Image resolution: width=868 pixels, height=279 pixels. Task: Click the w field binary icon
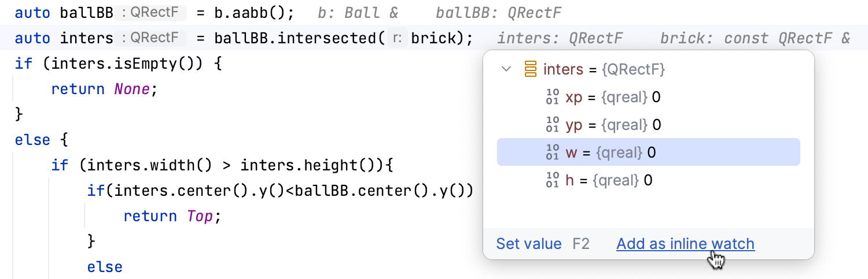click(x=553, y=152)
